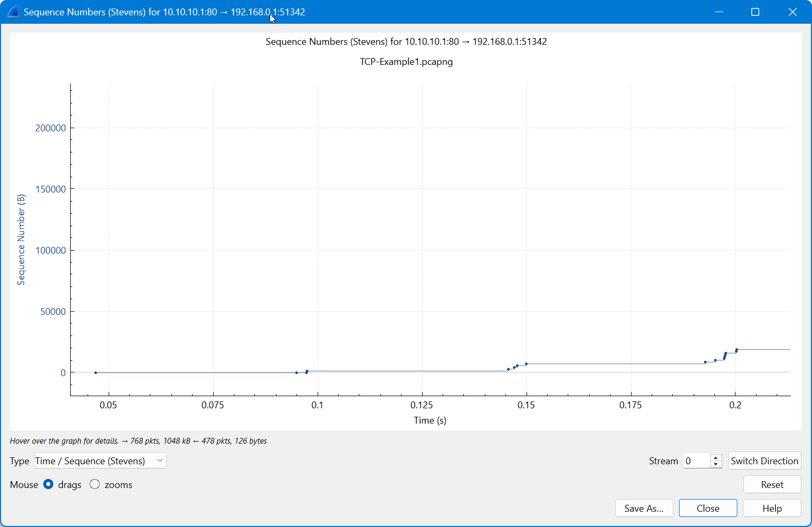Open the Save As dialog for the graph
812x527 pixels.
[x=644, y=508]
